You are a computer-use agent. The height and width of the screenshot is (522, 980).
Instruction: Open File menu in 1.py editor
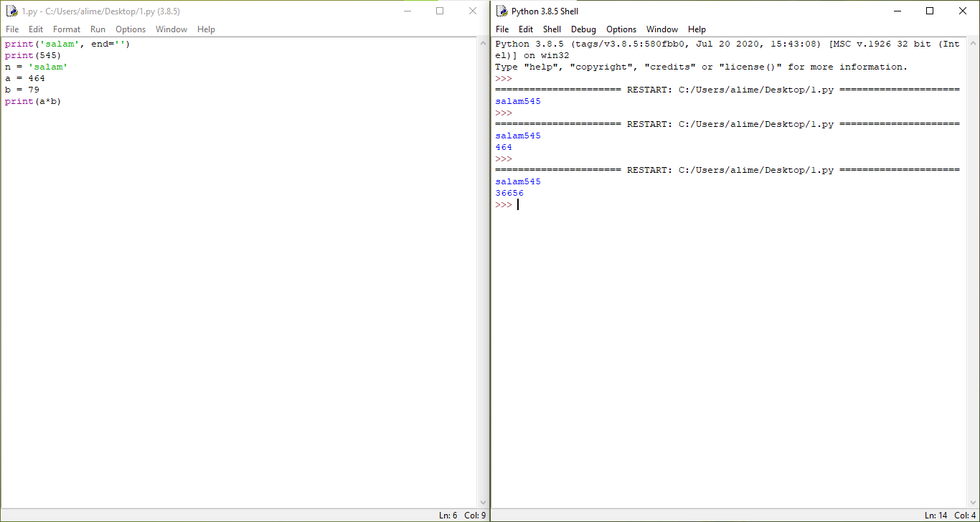[x=12, y=29]
